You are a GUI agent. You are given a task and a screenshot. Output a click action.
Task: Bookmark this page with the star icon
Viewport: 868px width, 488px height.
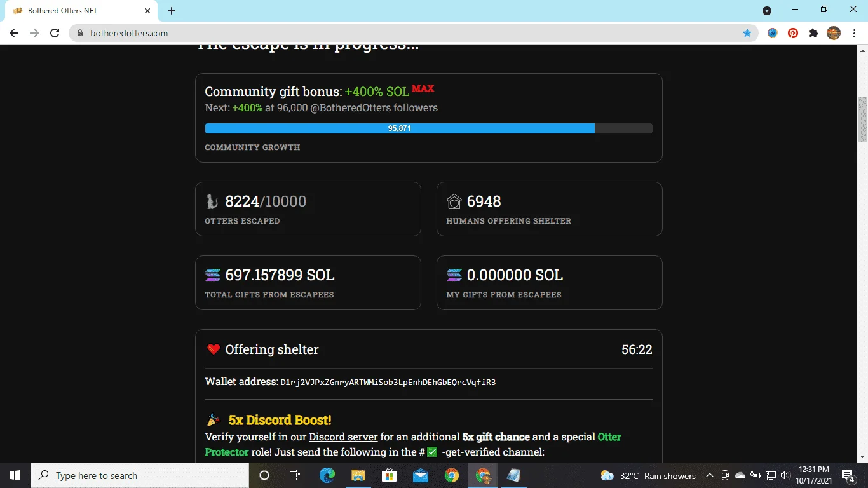(747, 33)
